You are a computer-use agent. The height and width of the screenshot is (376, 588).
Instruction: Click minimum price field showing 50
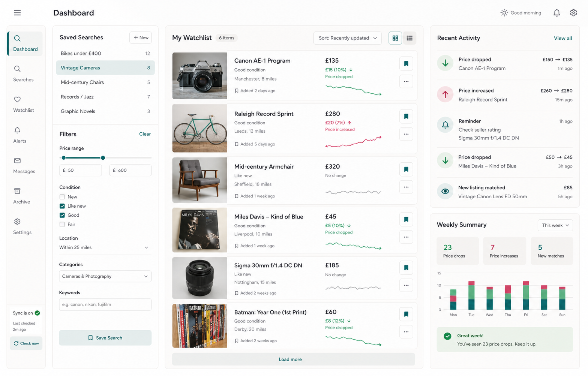[x=81, y=170]
